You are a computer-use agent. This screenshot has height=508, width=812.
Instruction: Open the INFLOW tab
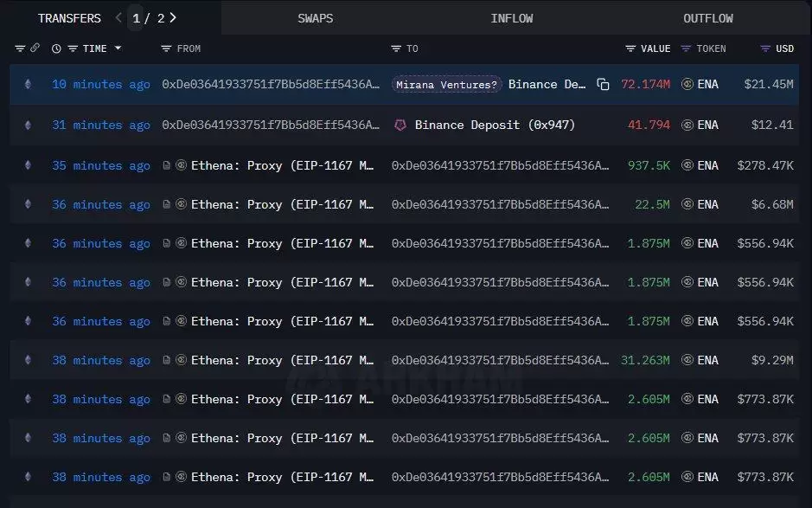pos(512,18)
